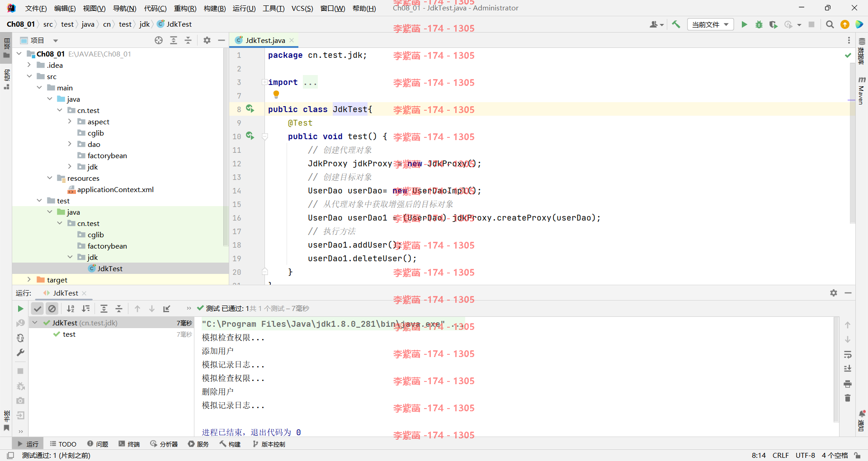The width and height of the screenshot is (868, 461).
Task: Toggle read-only lock in status bar
Action: pyautogui.click(x=857, y=455)
